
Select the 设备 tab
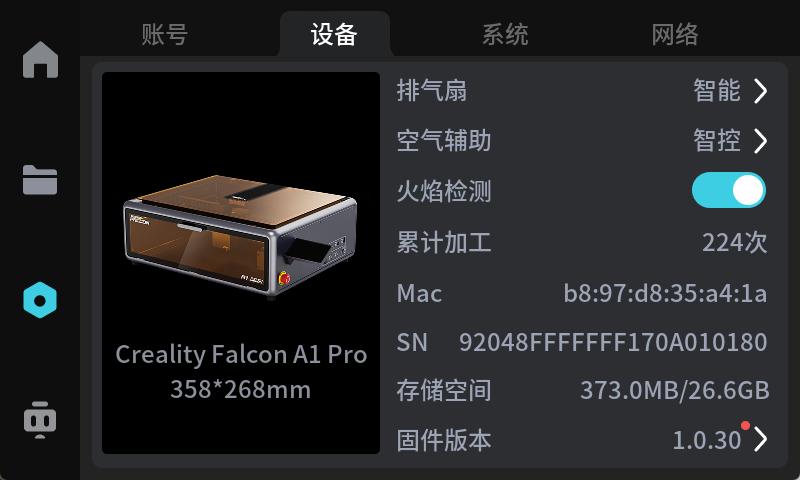335,35
